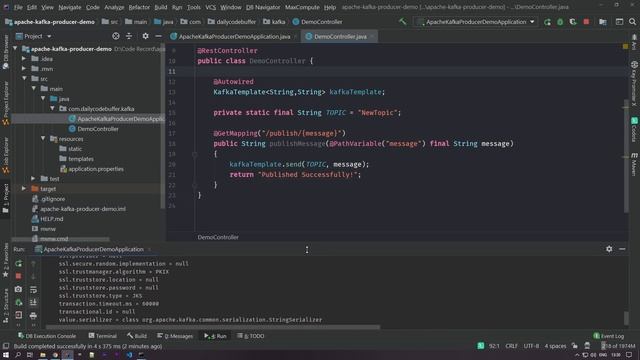This screenshot has height=360, width=640.
Task: Click the Build Project hammer icon
Action: [402, 22]
